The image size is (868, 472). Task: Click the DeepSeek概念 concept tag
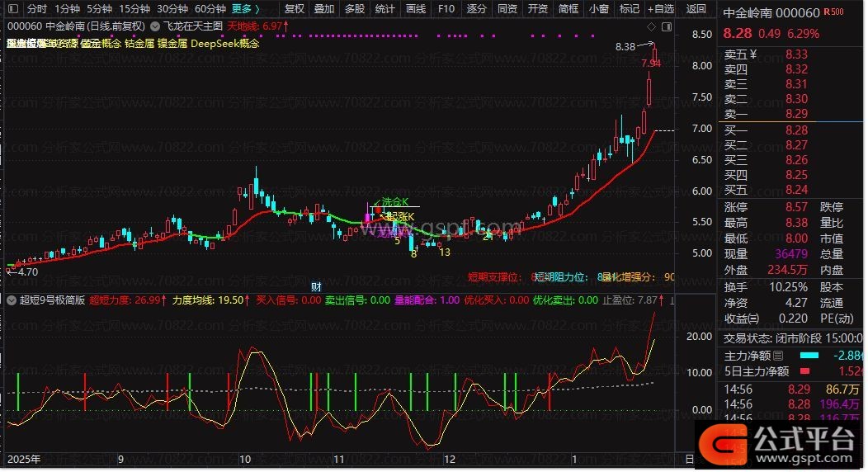pos(224,43)
